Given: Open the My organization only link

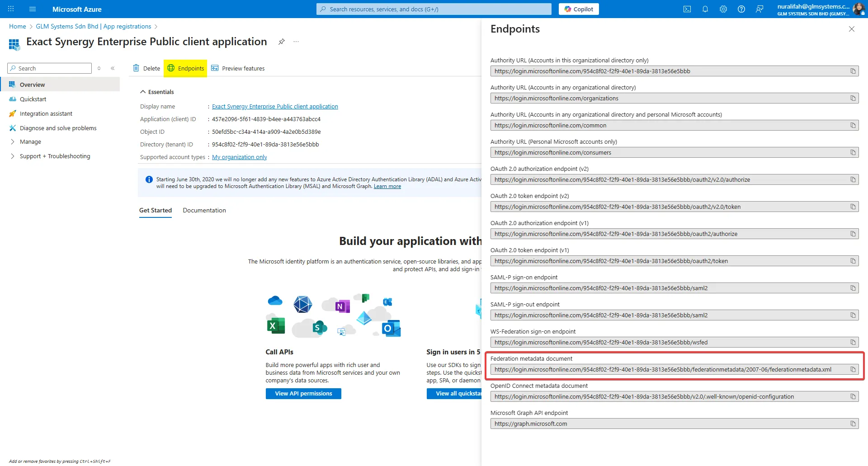Looking at the screenshot, I should click(239, 157).
